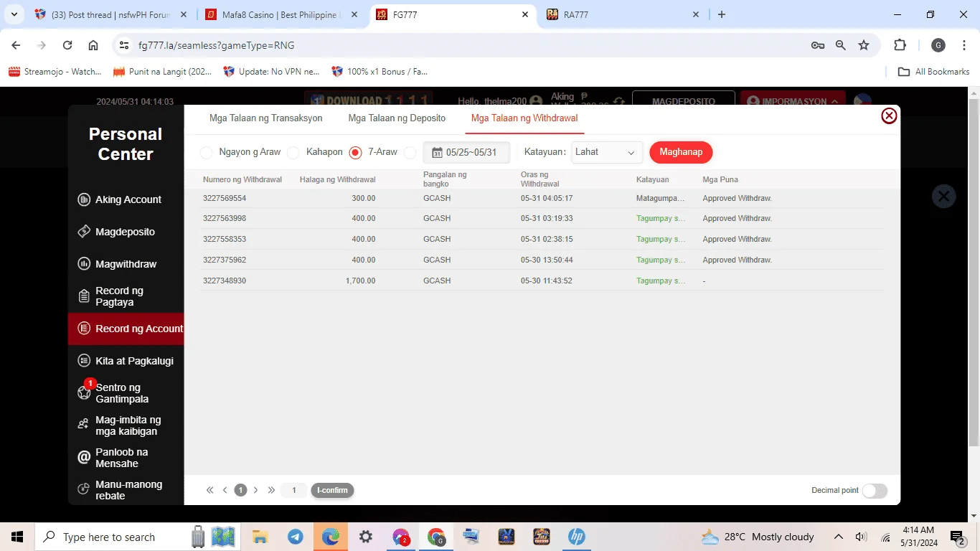Switch to RA777 browser tab
The image size is (980, 551).
click(x=623, y=14)
